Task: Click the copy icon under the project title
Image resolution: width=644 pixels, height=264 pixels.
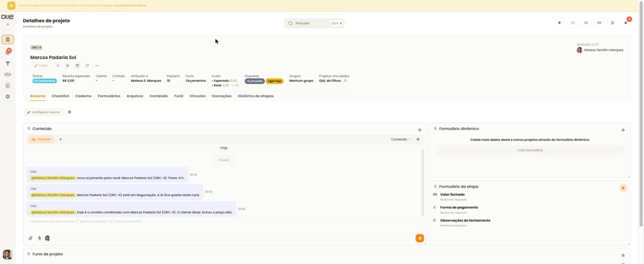Action: [67, 66]
